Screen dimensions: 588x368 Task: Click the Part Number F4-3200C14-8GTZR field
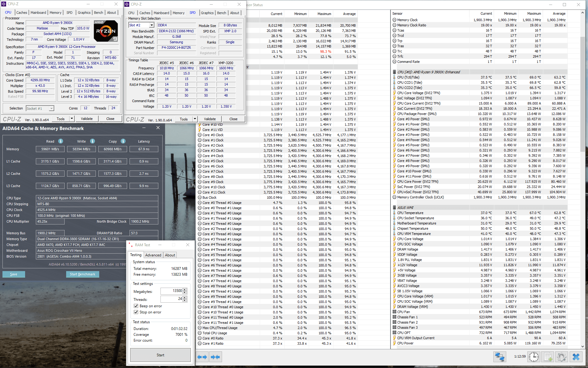(x=176, y=48)
